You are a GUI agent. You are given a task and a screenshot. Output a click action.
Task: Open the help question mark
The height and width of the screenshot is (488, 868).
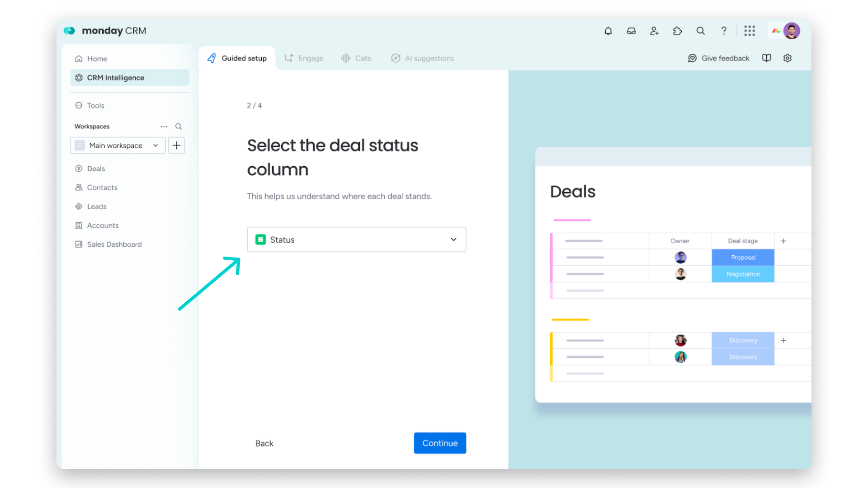[724, 31]
